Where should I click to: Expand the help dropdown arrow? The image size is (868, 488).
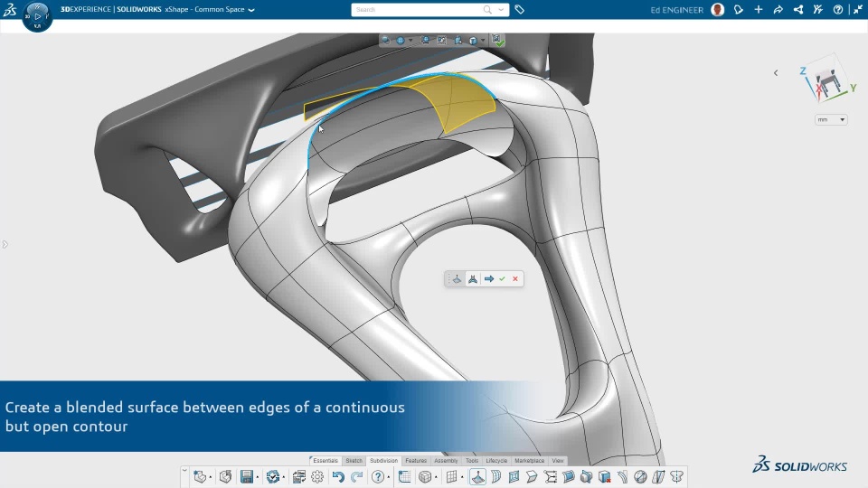coord(389,477)
